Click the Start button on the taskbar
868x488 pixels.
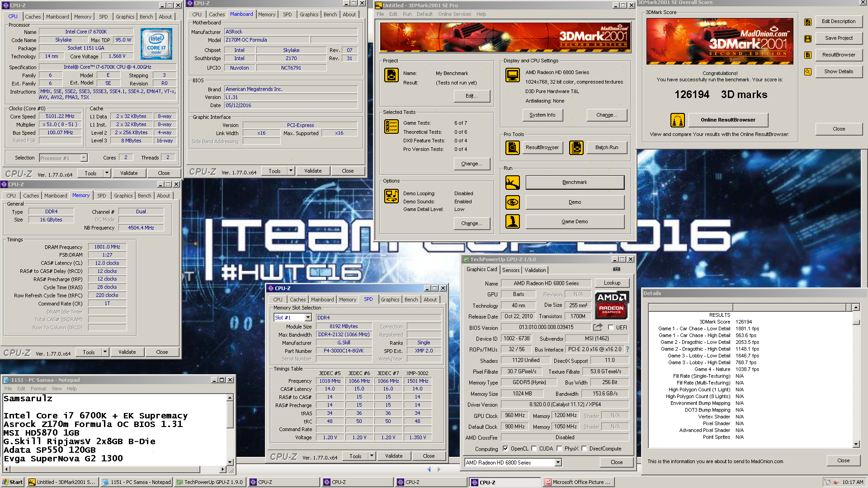pos(13,482)
